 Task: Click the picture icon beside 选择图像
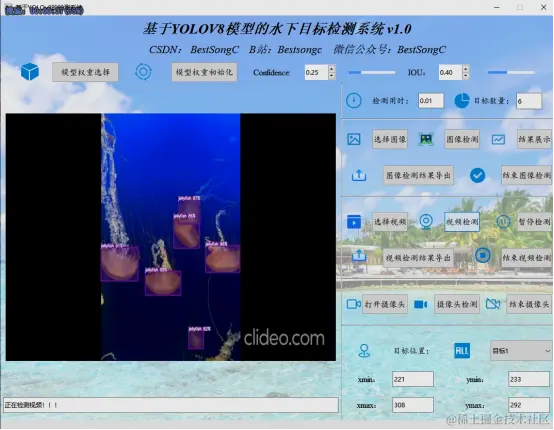pos(354,139)
